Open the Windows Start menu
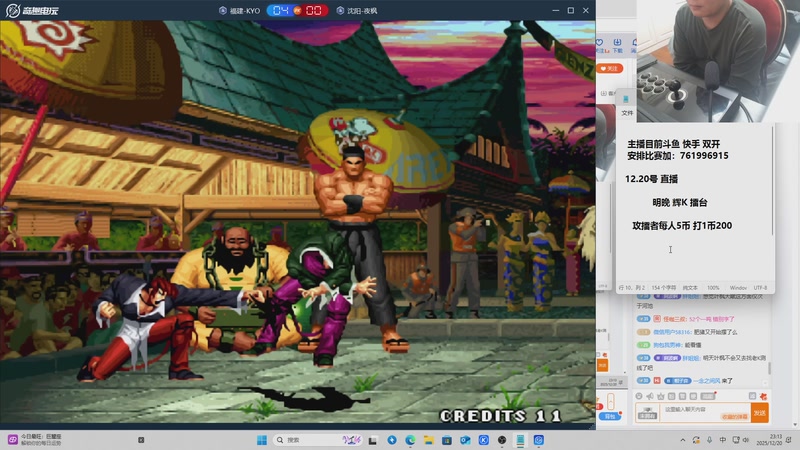800x450 pixels. click(262, 440)
